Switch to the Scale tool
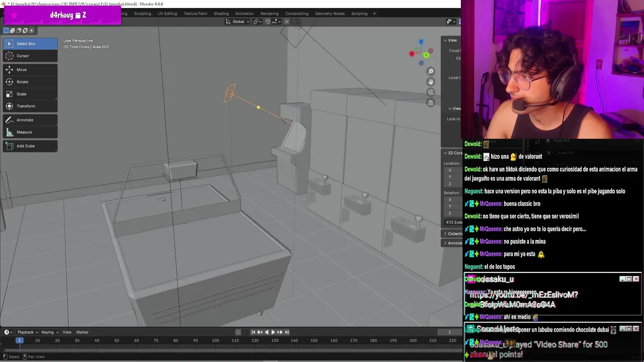 click(30, 94)
